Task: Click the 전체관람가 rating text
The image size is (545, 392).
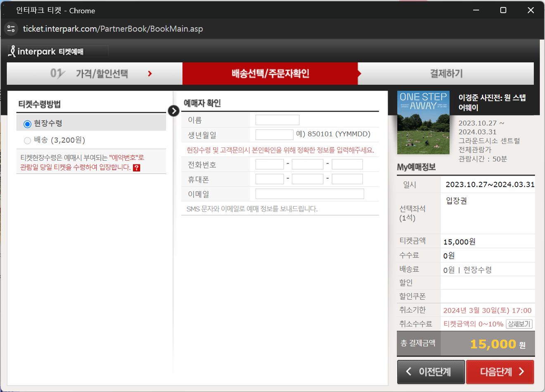Action: [x=475, y=150]
